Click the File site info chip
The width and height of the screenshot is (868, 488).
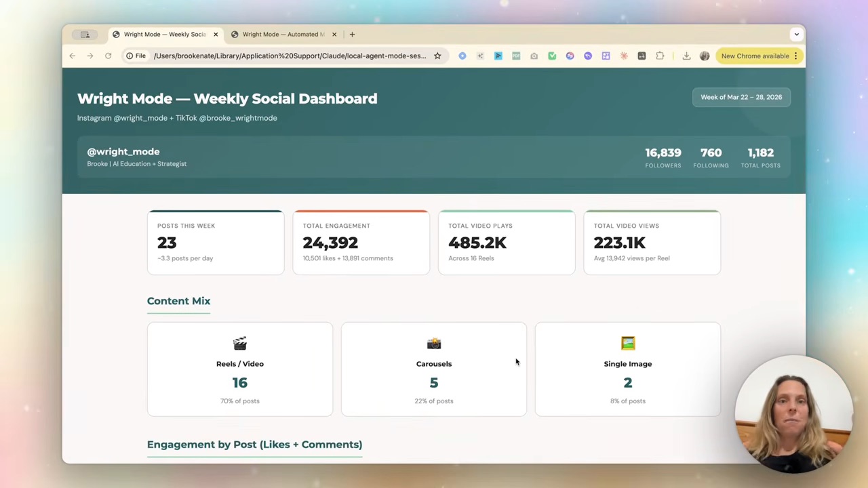pyautogui.click(x=136, y=56)
